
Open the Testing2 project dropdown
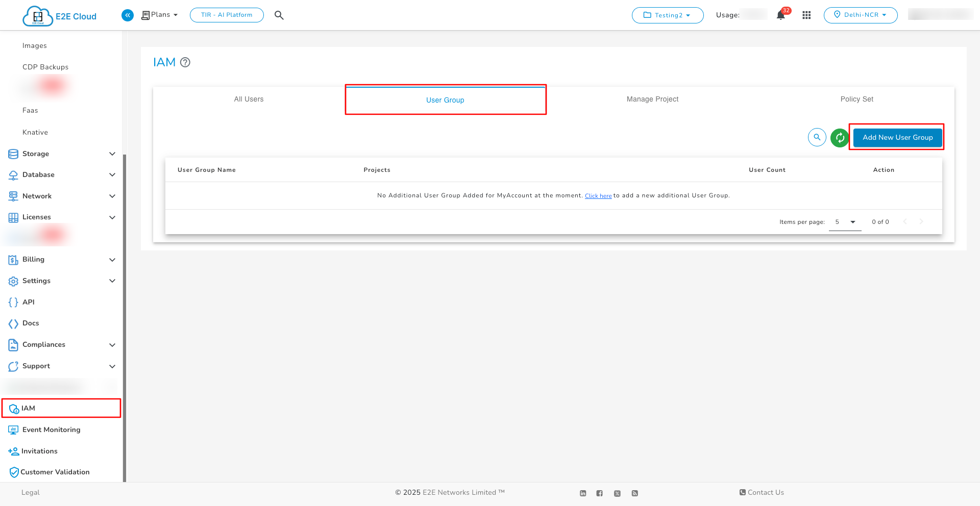pyautogui.click(x=667, y=15)
